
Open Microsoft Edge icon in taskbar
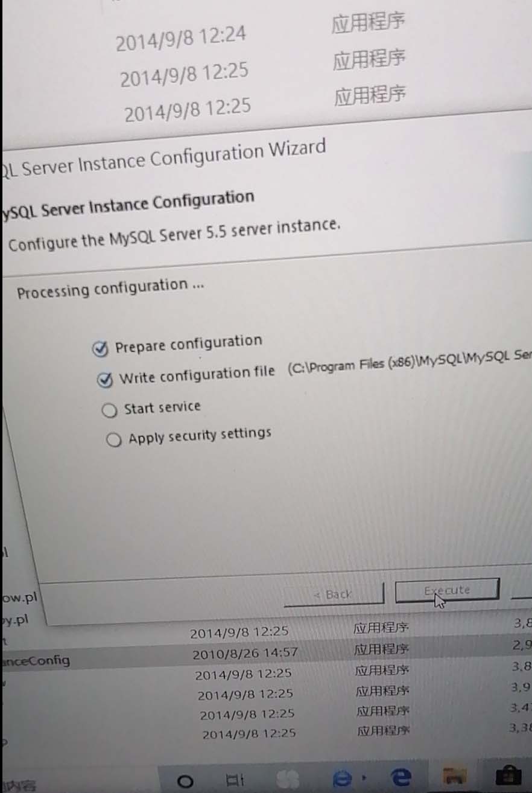[400, 779]
